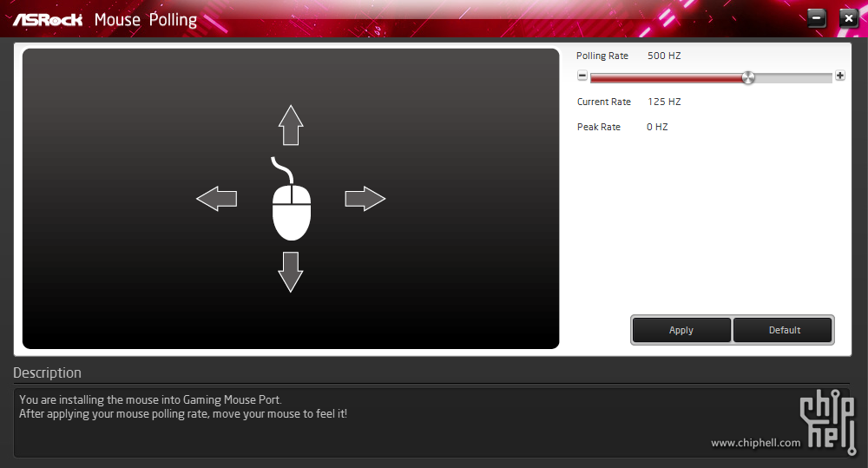Image resolution: width=868 pixels, height=468 pixels.
Task: Click the 'Mouse Polling' window title
Action: (146, 20)
